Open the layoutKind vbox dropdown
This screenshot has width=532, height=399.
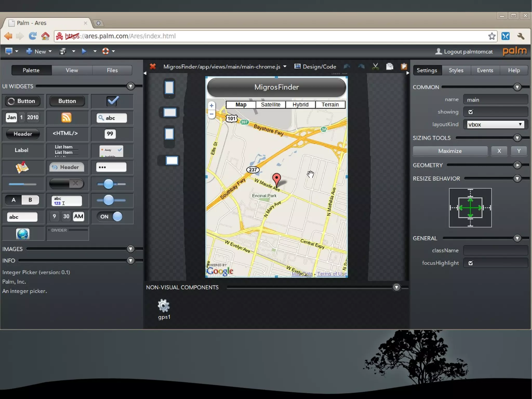[x=495, y=125]
